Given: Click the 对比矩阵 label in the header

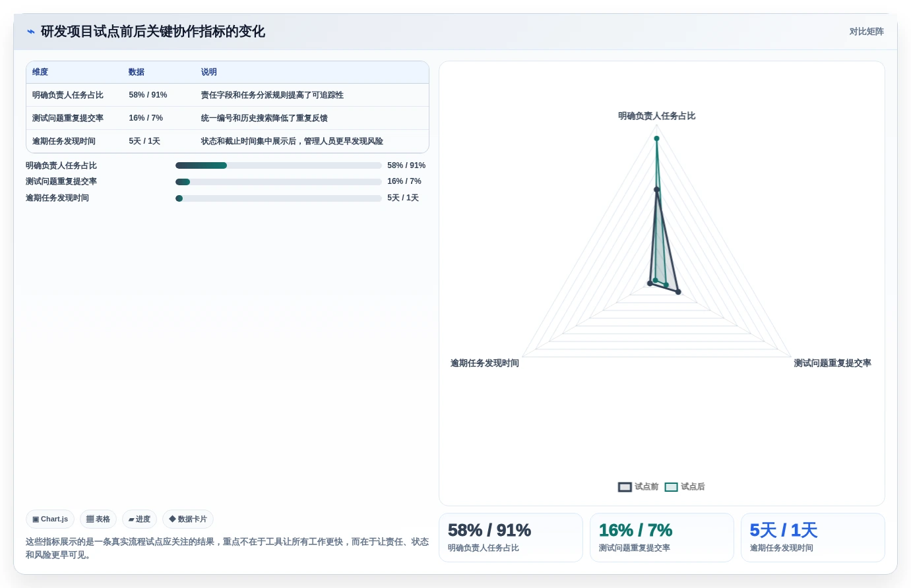Looking at the screenshot, I should pyautogui.click(x=866, y=32).
